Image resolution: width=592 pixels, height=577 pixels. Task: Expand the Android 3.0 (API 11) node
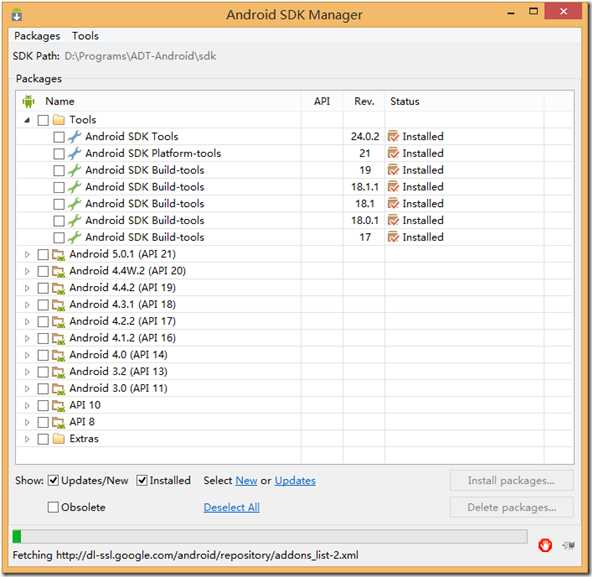pos(27,389)
